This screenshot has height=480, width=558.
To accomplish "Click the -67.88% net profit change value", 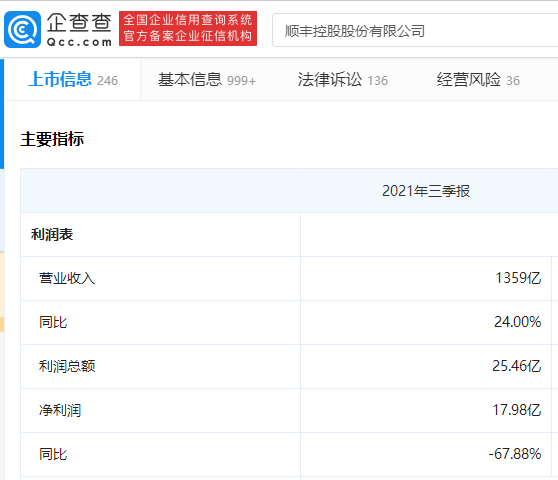I will pos(515,454).
